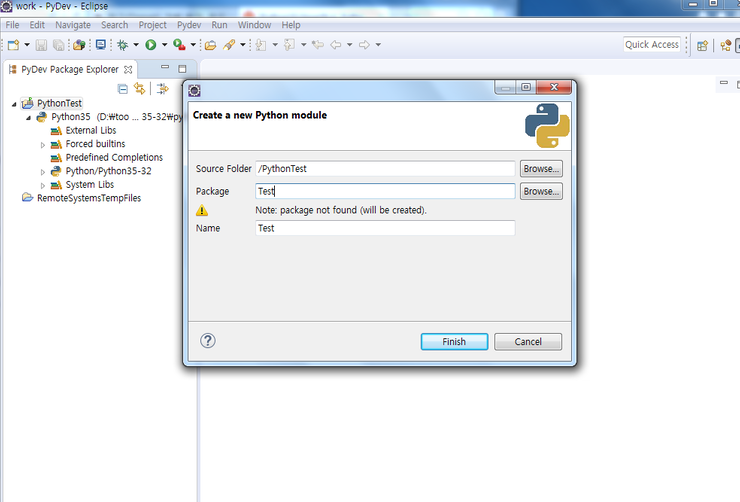The height and width of the screenshot is (502, 740).
Task: Click the New wizard toolbar icon
Action: pyautogui.click(x=13, y=45)
